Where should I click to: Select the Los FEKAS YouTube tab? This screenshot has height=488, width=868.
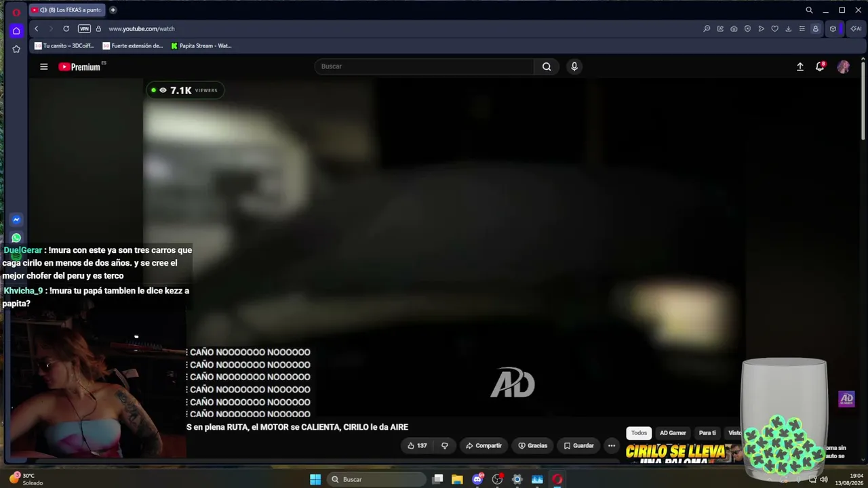[x=67, y=10]
